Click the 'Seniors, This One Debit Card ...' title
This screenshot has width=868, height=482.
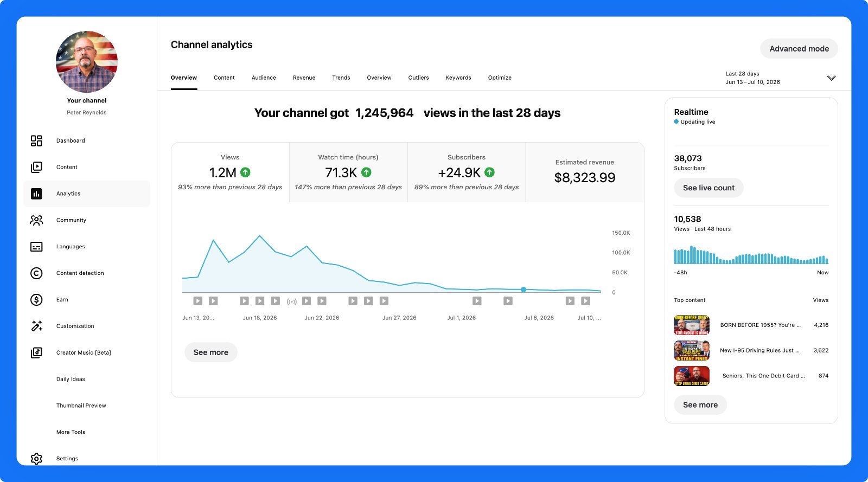click(x=763, y=376)
